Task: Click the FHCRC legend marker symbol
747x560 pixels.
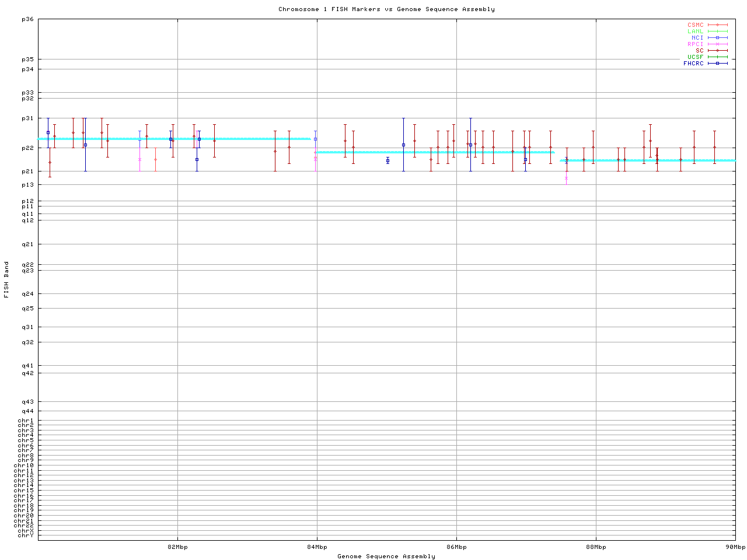Action: point(717,64)
